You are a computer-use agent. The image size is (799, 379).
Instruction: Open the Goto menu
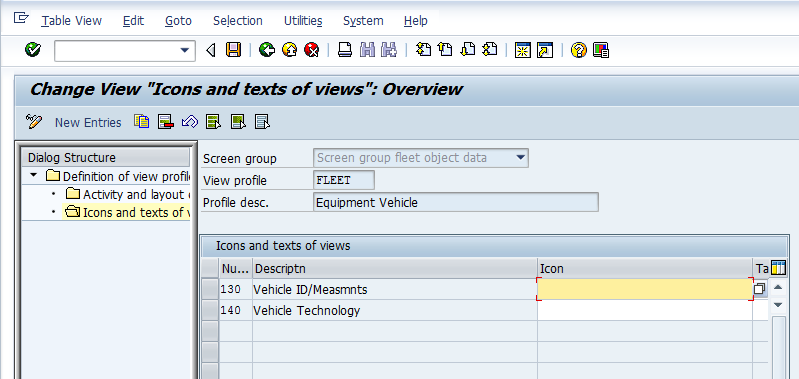click(x=178, y=21)
